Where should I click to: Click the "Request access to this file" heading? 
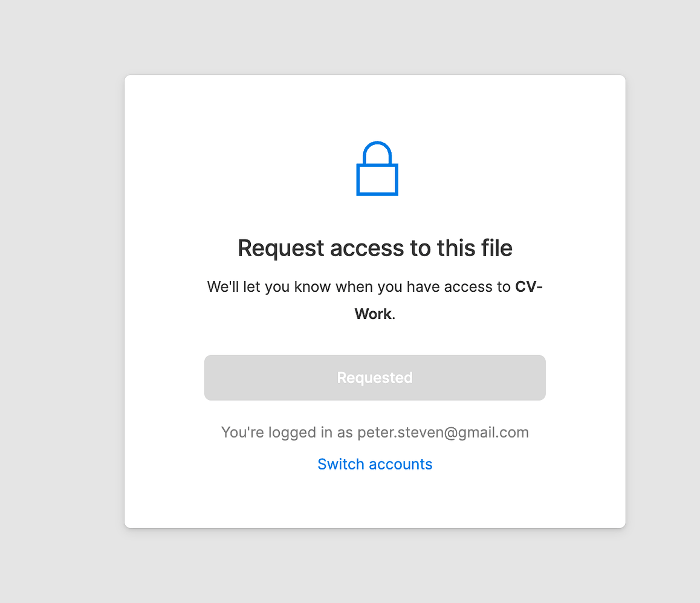pyautogui.click(x=375, y=248)
